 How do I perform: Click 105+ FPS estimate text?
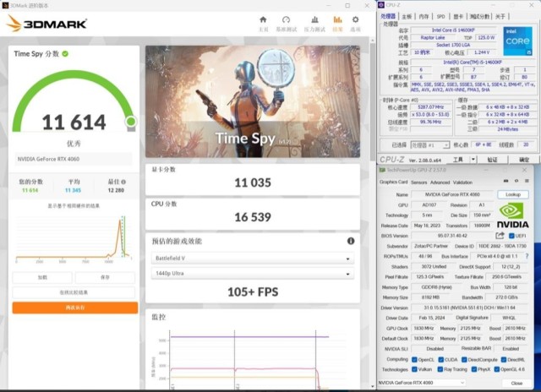click(x=253, y=292)
